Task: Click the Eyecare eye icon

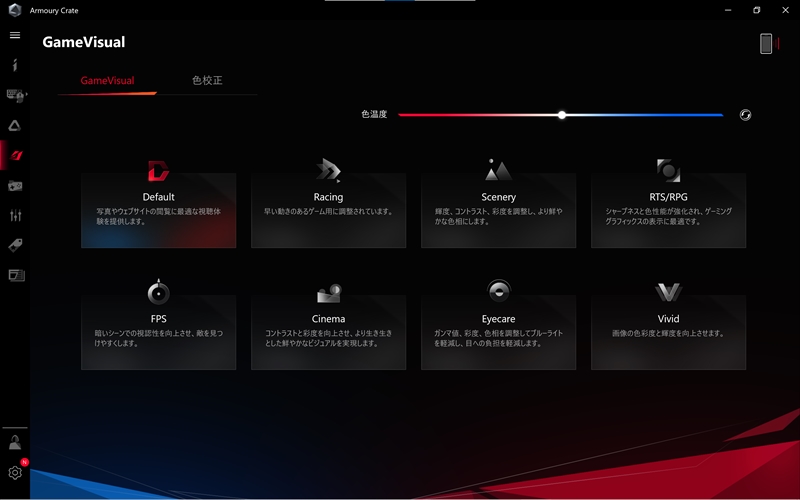Action: click(498, 291)
